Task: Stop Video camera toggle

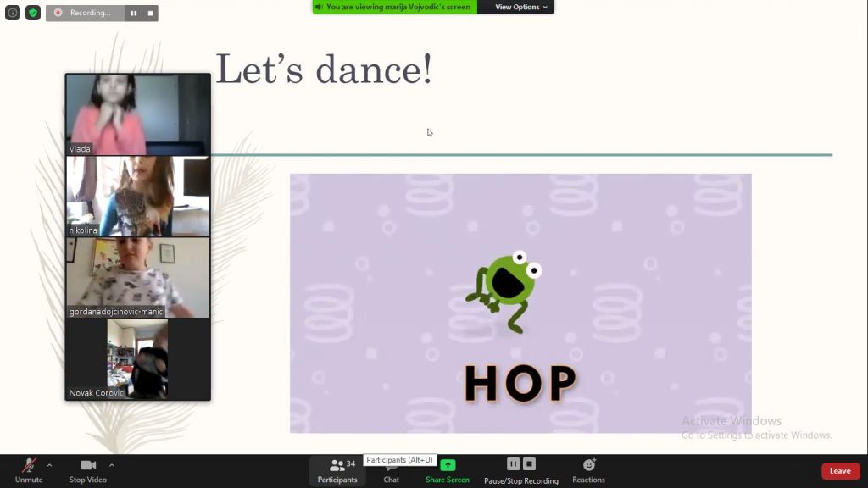Action: pyautogui.click(x=87, y=470)
